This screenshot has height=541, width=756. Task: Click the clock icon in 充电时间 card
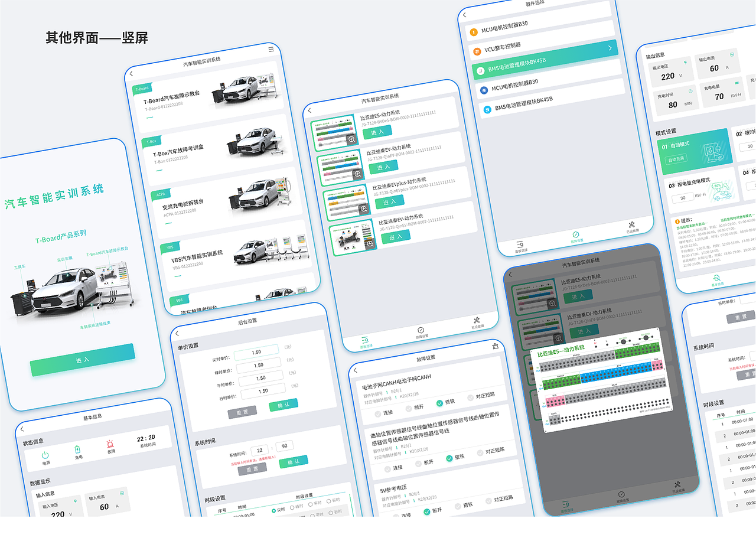690,91
